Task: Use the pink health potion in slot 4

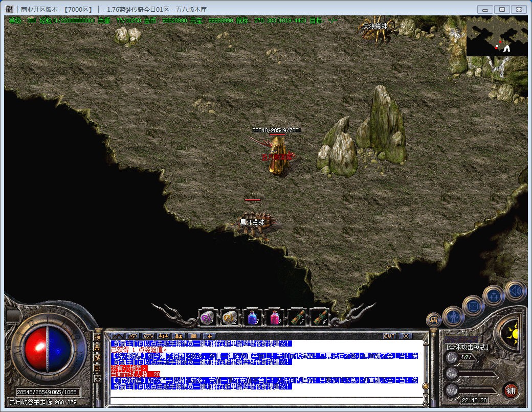Action: [275, 318]
